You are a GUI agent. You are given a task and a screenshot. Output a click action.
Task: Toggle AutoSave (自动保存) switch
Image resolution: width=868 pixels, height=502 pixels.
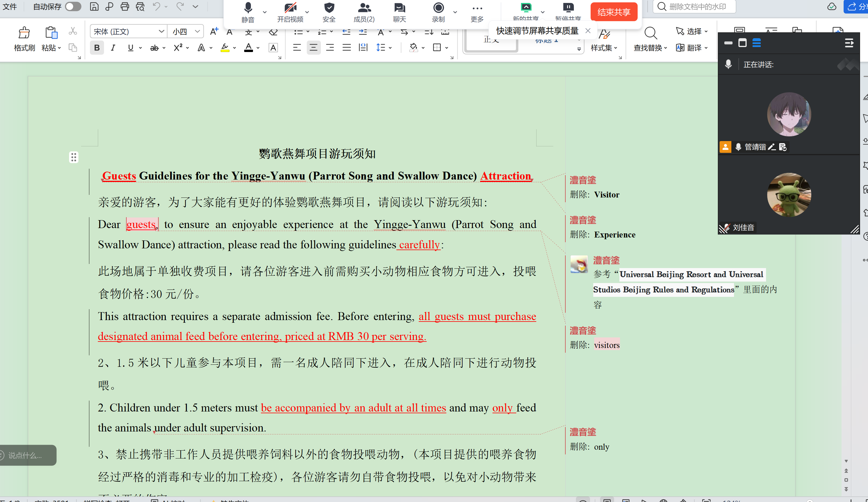tap(73, 6)
